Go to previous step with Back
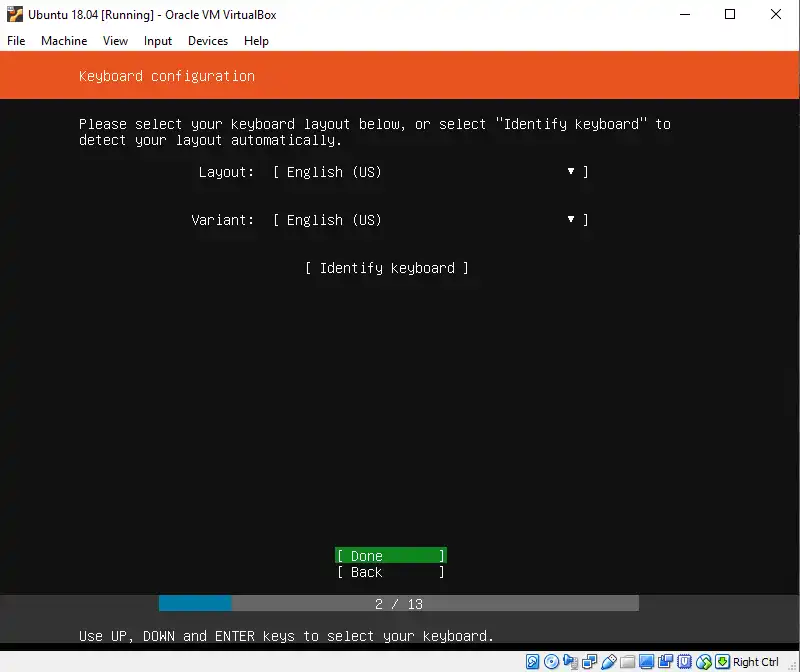The height and width of the screenshot is (672, 800). (390, 572)
